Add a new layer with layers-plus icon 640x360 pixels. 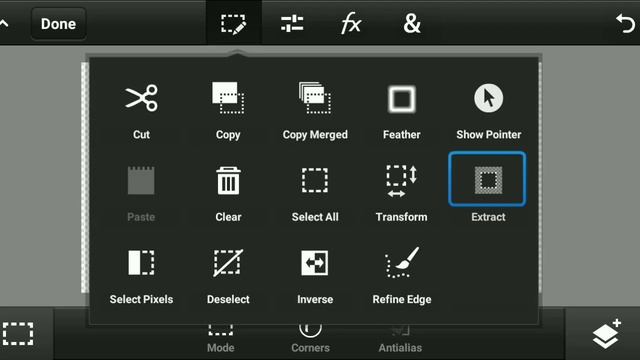click(x=607, y=334)
